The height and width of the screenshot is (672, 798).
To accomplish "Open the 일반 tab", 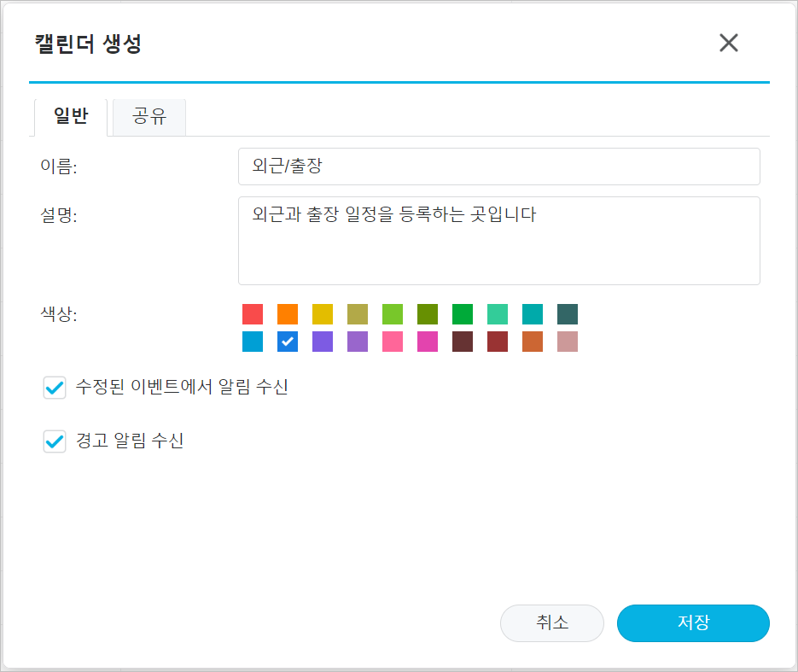I will point(70,116).
